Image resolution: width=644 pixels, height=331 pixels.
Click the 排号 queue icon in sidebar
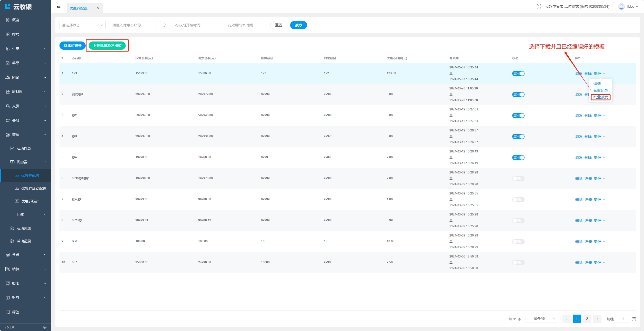8,34
